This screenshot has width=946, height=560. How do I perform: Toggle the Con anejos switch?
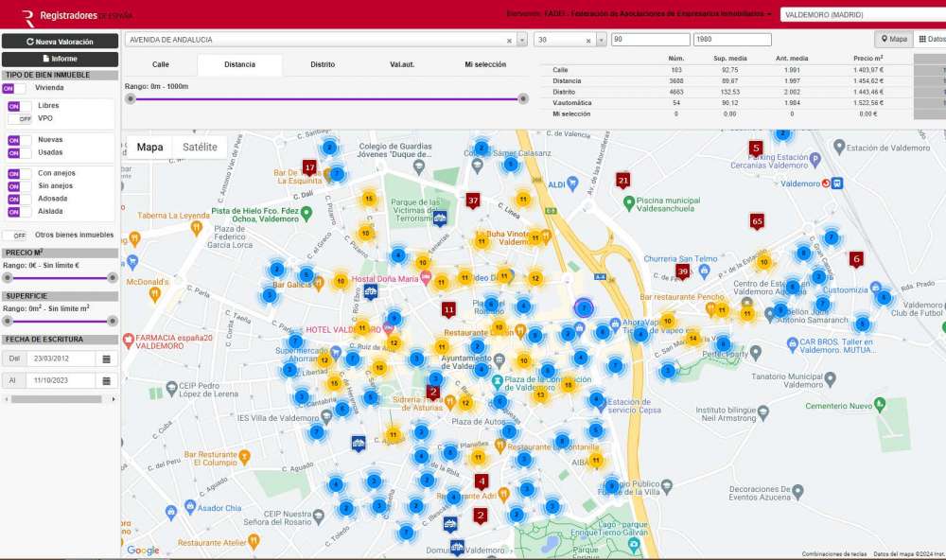19,174
